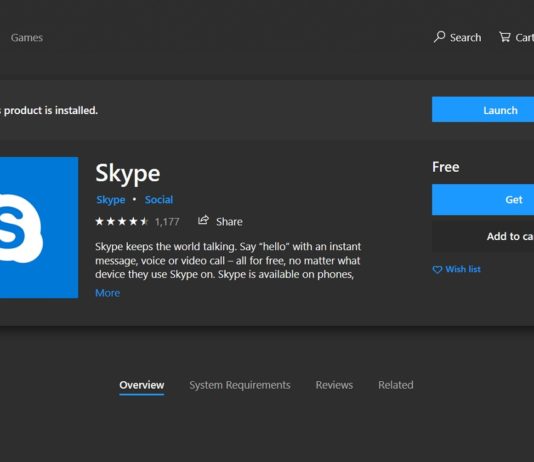Open the System Requirements tab
This screenshot has width=534, height=462.
point(240,385)
